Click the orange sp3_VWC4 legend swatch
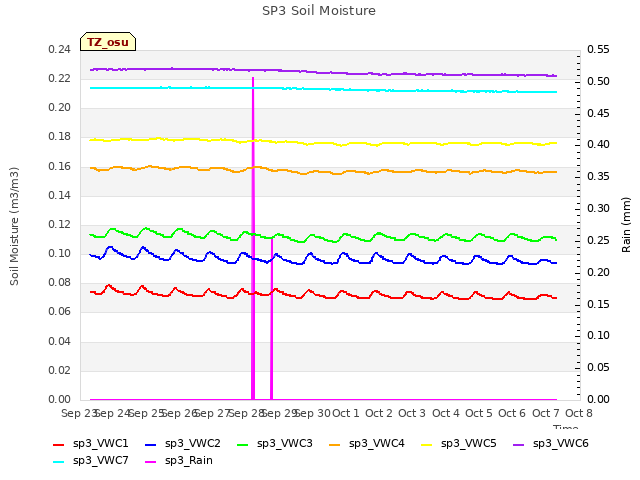 click(335, 444)
